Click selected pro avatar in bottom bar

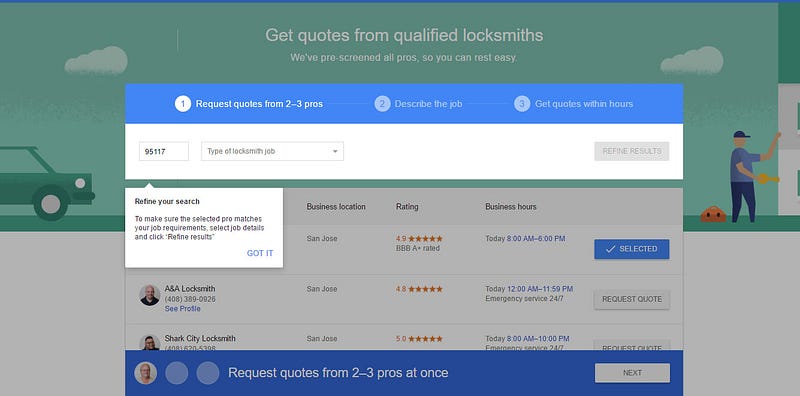point(145,373)
